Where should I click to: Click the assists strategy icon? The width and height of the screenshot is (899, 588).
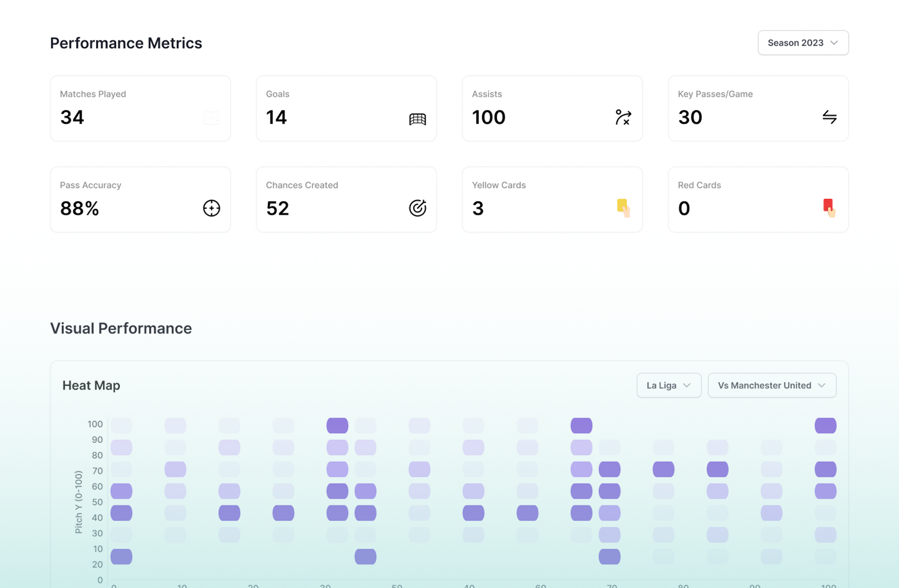(623, 117)
